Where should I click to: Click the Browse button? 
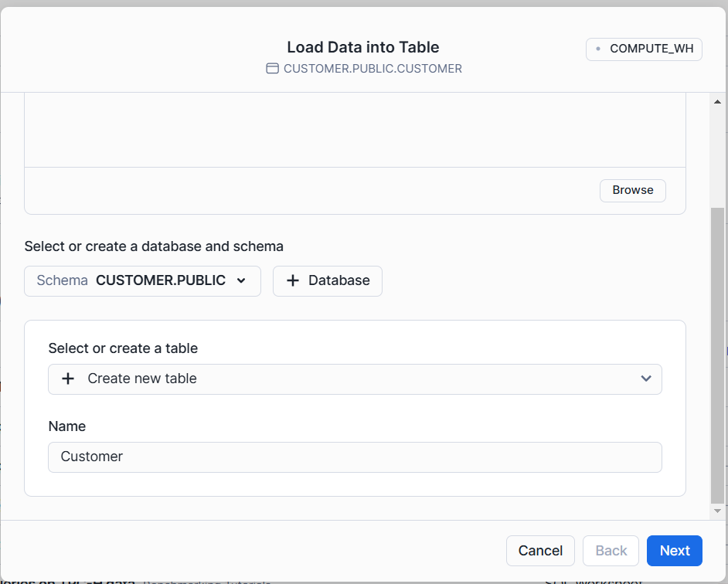[632, 191]
